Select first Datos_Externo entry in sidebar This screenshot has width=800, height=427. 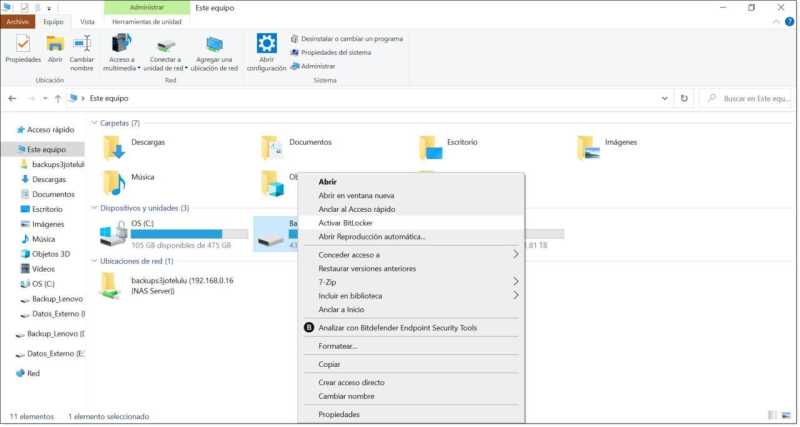coord(53,314)
